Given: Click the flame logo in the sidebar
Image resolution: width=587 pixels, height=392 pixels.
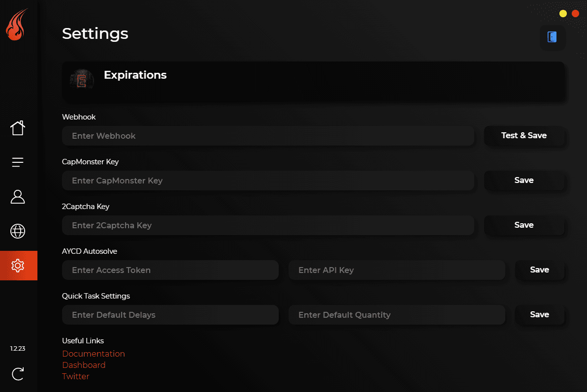Looking at the screenshot, I should coord(17,26).
